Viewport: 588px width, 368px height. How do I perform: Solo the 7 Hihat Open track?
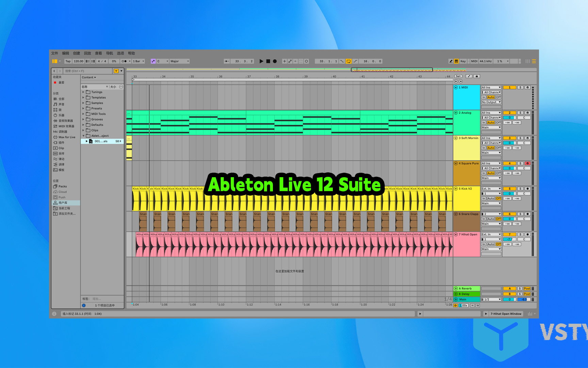coord(520,234)
